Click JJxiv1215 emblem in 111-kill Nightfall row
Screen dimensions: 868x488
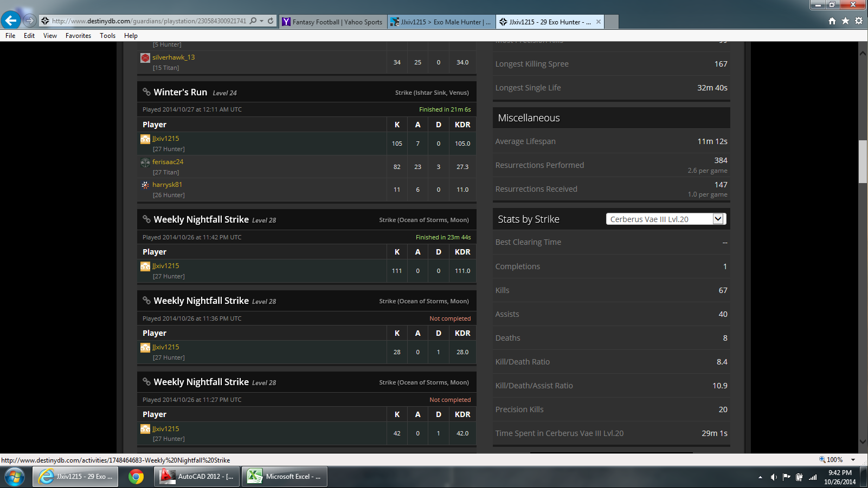(x=145, y=266)
